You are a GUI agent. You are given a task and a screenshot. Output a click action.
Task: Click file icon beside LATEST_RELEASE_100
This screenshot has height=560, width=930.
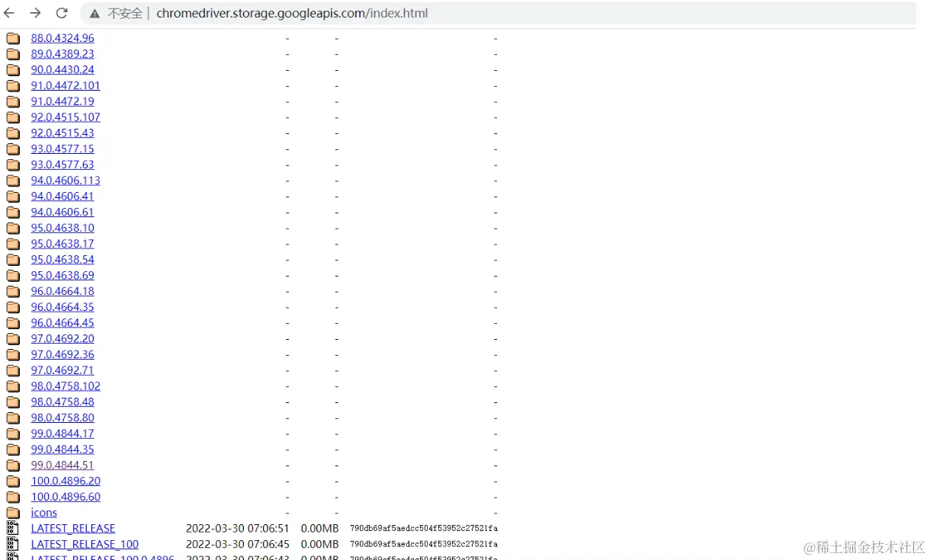(x=12, y=544)
